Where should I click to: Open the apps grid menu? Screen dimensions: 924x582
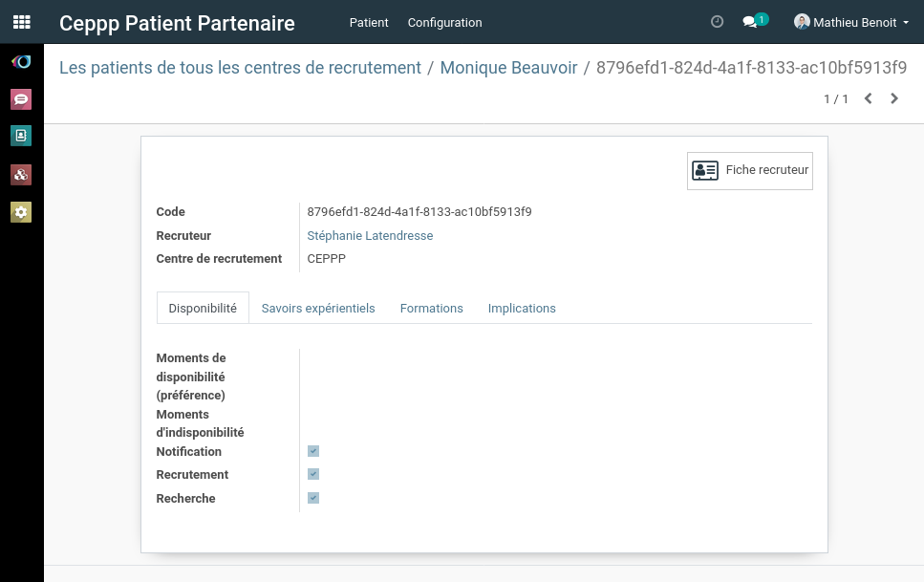tap(21, 22)
